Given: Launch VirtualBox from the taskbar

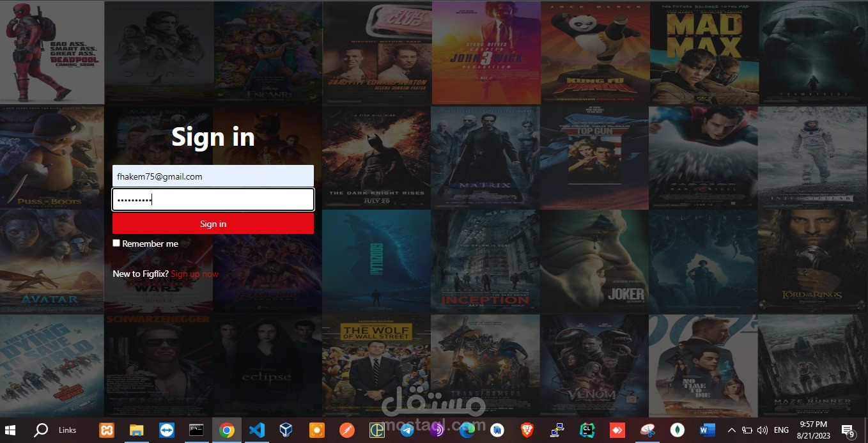Looking at the screenshot, I should pyautogui.click(x=286, y=430).
